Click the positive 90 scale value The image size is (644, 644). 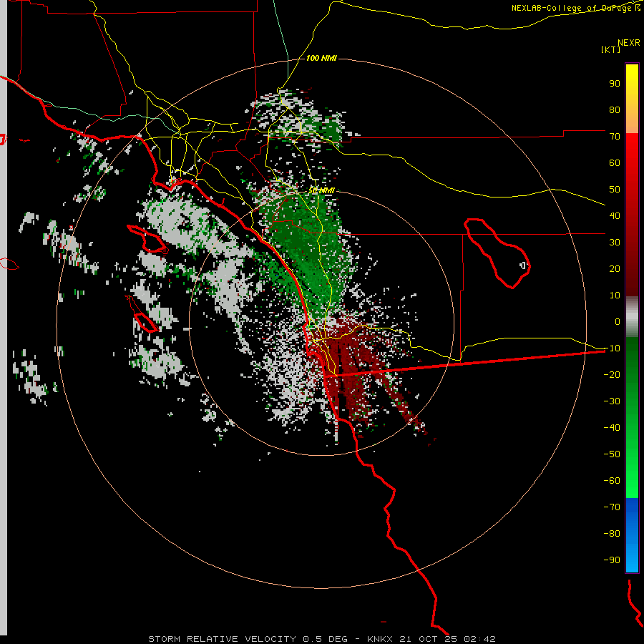(615, 84)
